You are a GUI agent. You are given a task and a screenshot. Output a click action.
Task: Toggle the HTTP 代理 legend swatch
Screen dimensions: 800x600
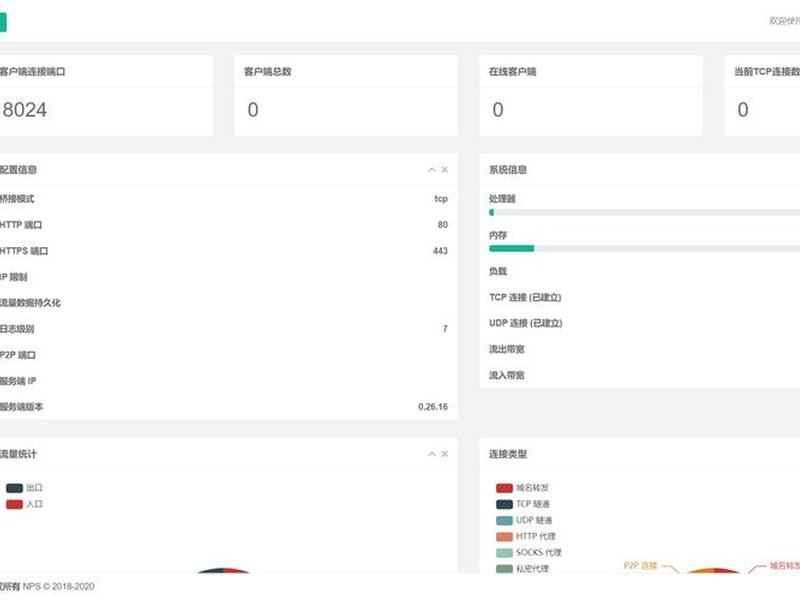(504, 537)
